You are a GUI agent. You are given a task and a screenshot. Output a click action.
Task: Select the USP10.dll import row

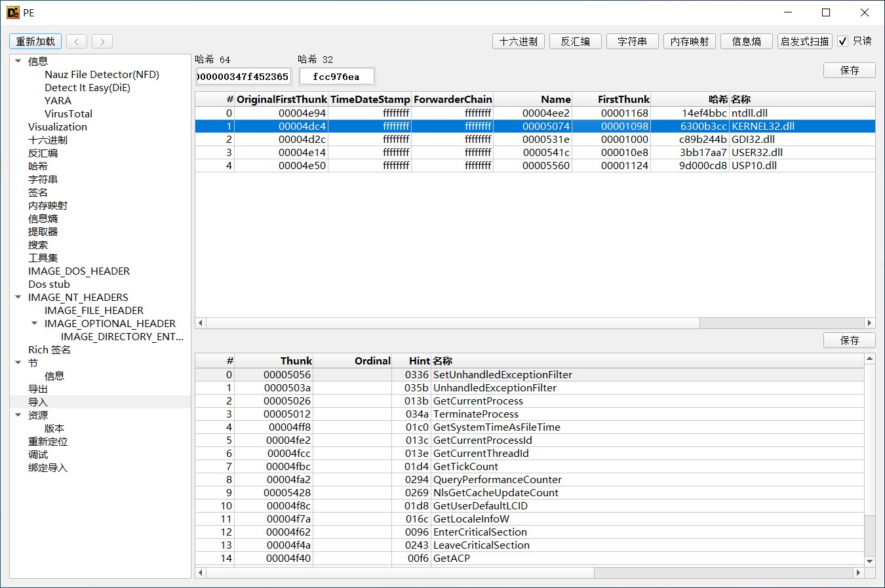click(x=535, y=165)
